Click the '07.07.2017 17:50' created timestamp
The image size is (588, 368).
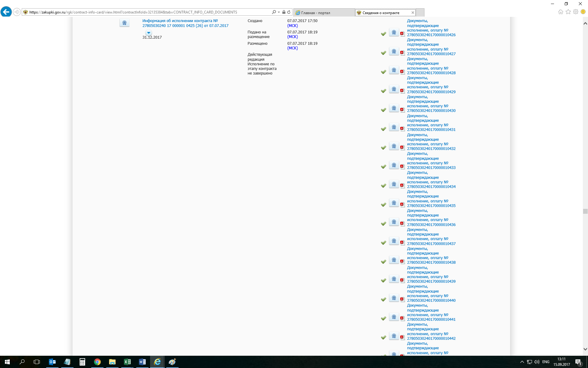coord(302,21)
